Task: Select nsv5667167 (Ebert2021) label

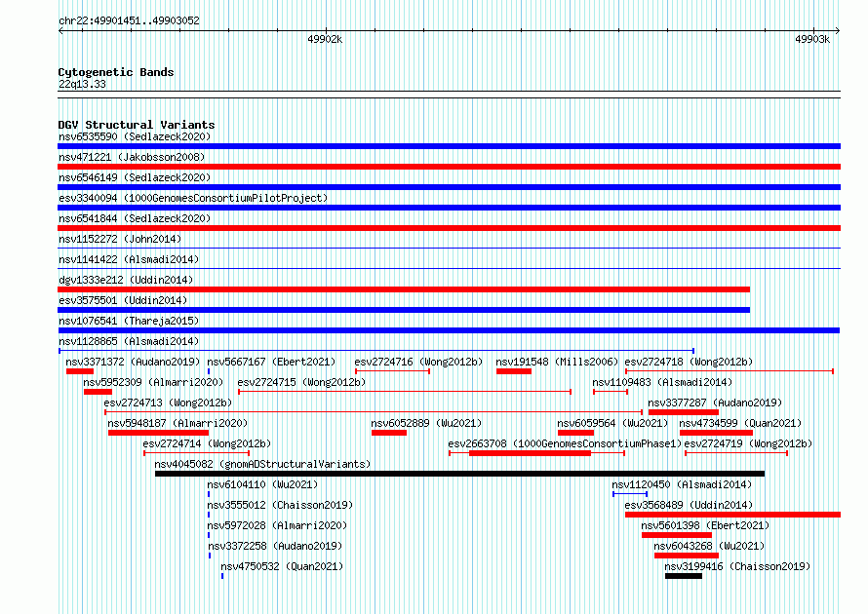Action: coord(271,362)
